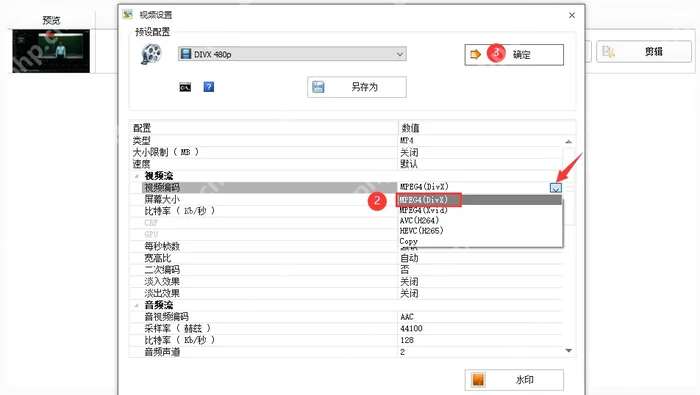
Task: Collapse the 音频流 tree section
Action: point(137,305)
